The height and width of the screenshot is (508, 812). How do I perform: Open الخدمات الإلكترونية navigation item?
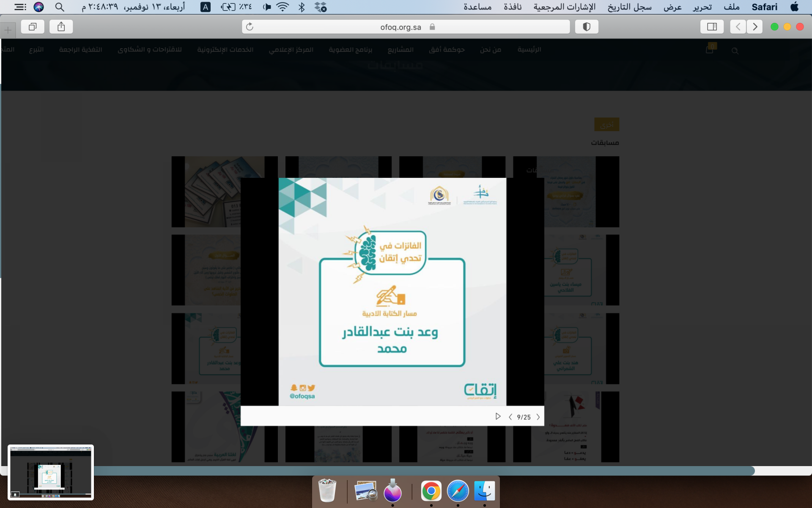pos(225,50)
